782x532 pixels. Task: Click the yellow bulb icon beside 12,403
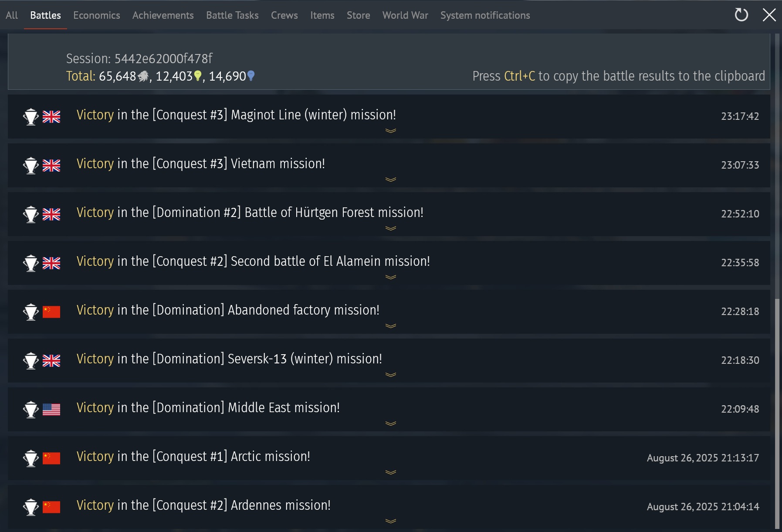198,76
